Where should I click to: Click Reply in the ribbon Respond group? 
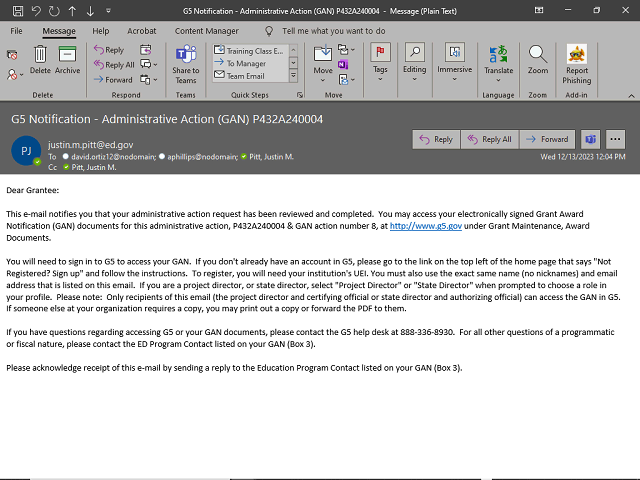[109, 50]
